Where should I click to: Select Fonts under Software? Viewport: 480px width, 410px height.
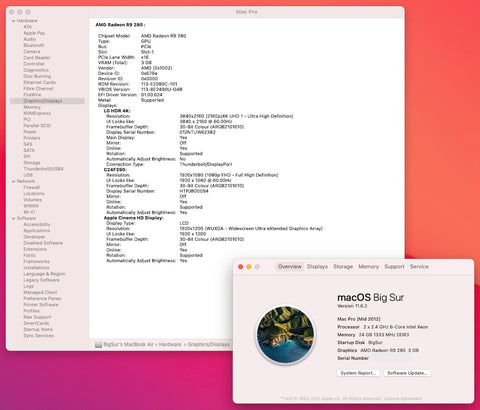(29, 255)
